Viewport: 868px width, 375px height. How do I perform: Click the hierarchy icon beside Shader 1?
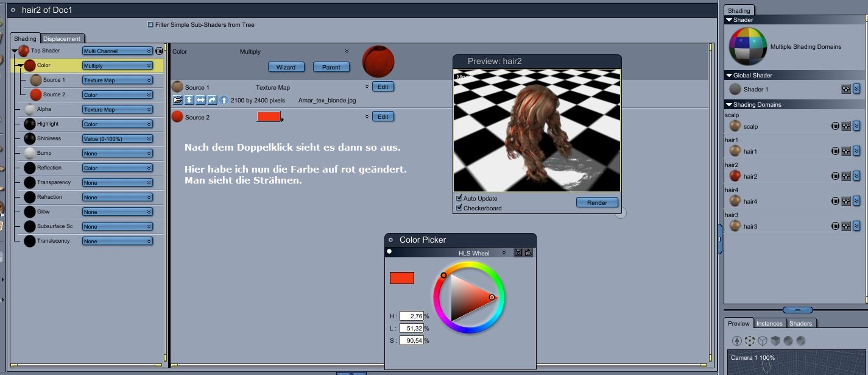pos(846,89)
